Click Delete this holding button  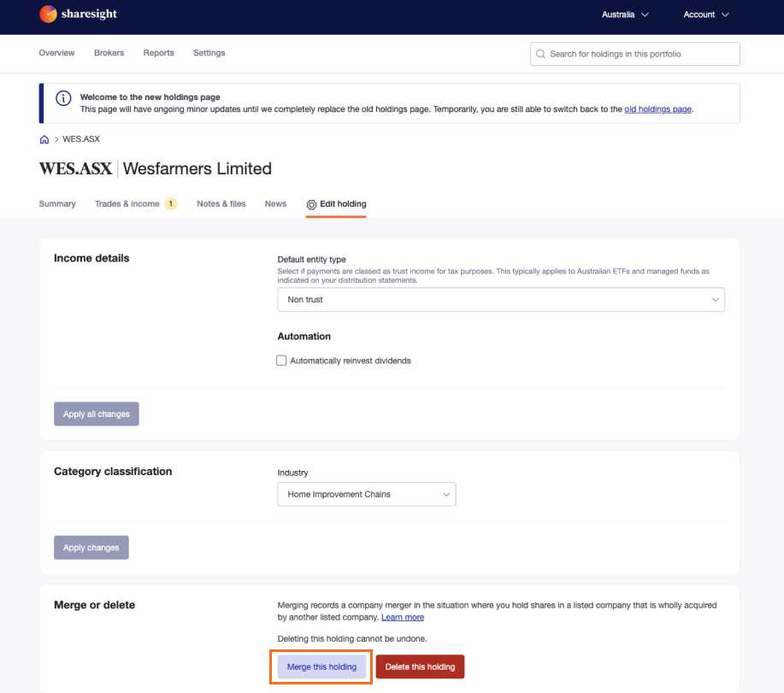tap(420, 667)
